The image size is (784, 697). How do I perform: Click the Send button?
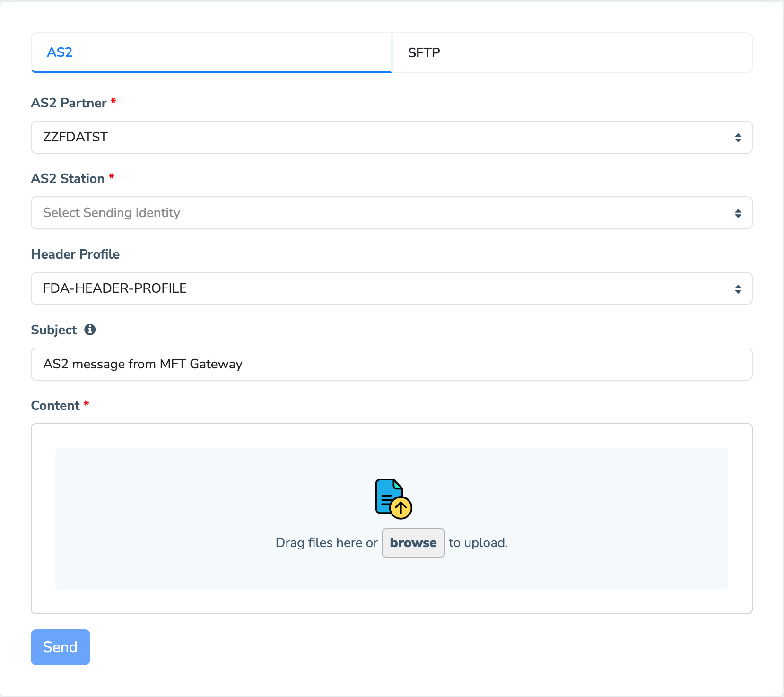61,647
